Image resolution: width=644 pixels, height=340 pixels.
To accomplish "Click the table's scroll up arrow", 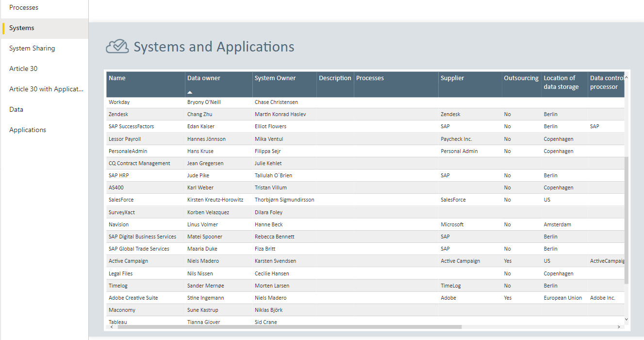I will 626,78.
